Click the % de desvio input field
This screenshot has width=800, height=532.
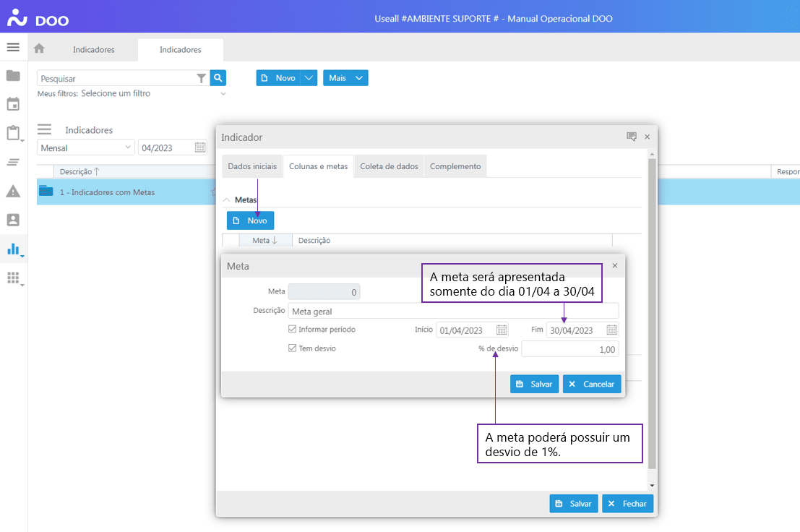(569, 349)
